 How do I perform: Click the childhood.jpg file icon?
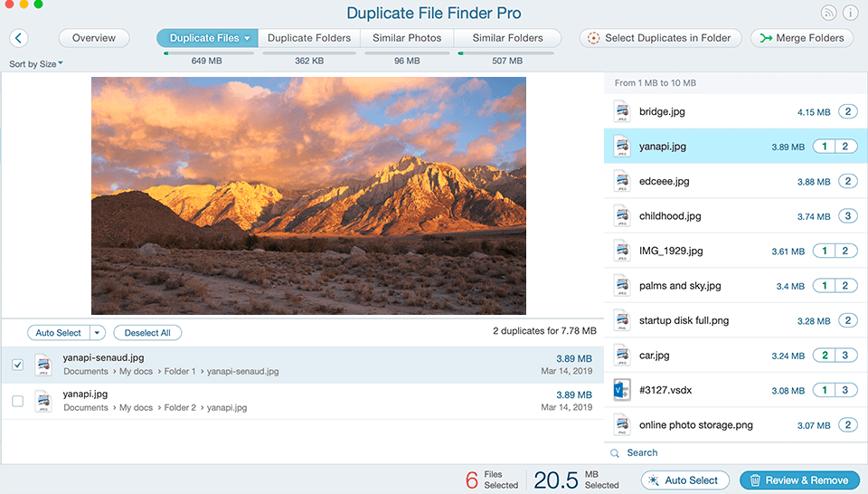(622, 216)
